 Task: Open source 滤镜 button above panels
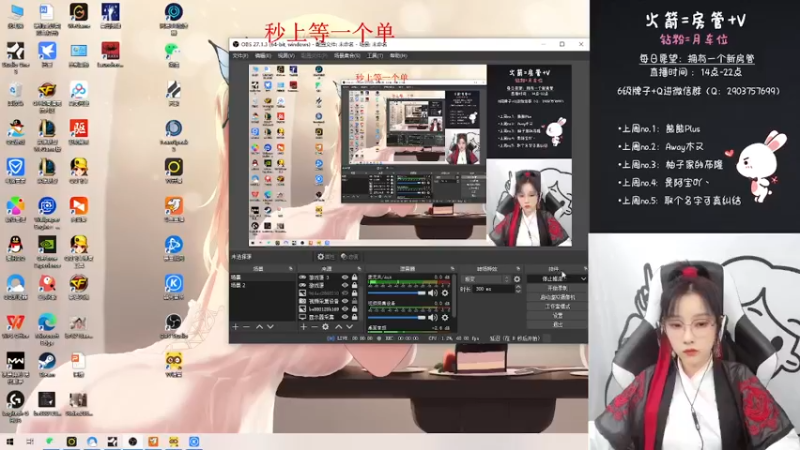tap(349, 257)
